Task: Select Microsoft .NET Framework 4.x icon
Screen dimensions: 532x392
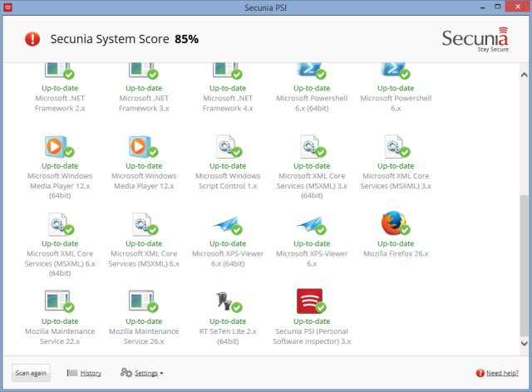Action: (x=227, y=70)
